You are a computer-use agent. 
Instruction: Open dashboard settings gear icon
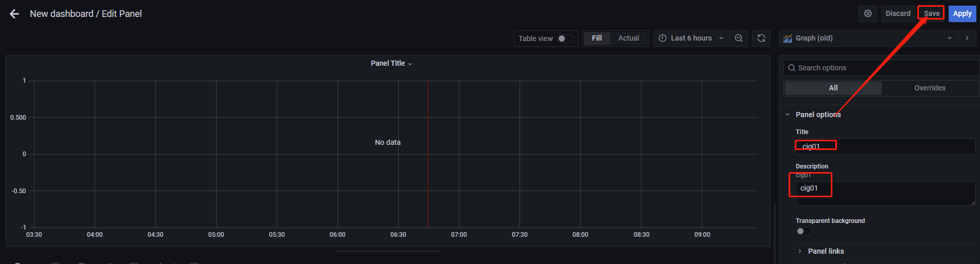(x=868, y=14)
